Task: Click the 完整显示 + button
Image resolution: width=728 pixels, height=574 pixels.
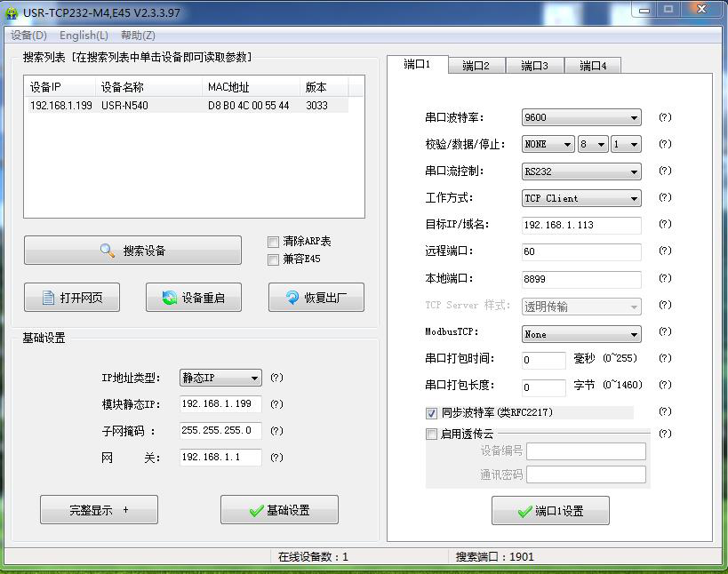Action: 99,510
